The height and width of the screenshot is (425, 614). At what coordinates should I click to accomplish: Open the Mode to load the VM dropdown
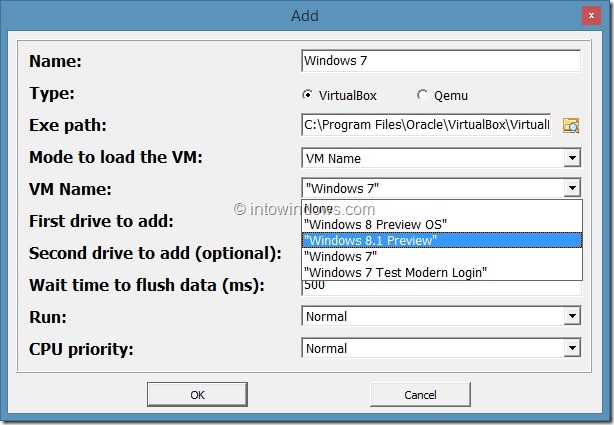tap(441, 158)
